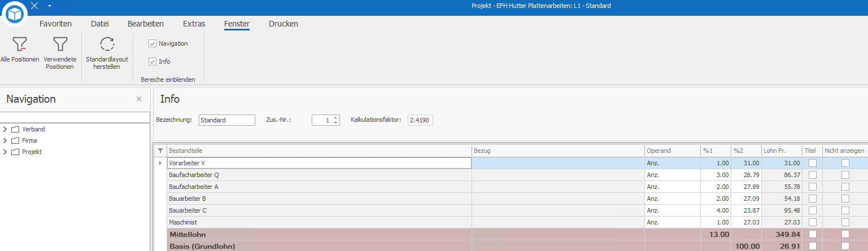Sort by the %1 column header
This screenshot has height=251, width=868.
click(x=716, y=151)
